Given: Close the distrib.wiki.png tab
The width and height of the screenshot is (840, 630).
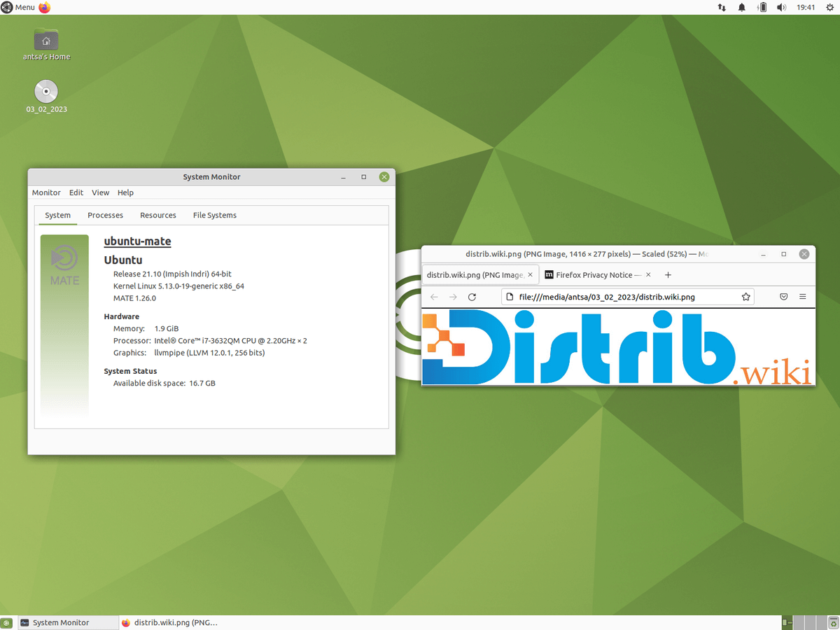Looking at the screenshot, I should 531,275.
